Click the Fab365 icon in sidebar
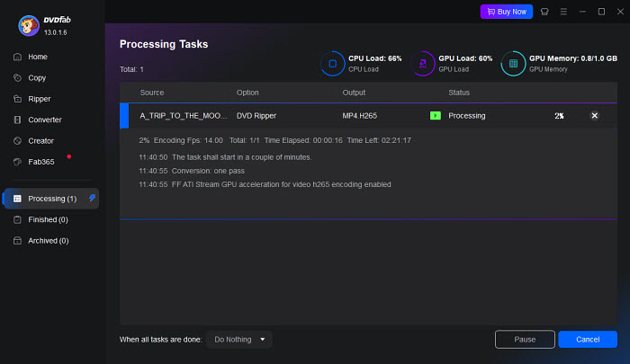This screenshot has width=630, height=364. pyautogui.click(x=17, y=162)
